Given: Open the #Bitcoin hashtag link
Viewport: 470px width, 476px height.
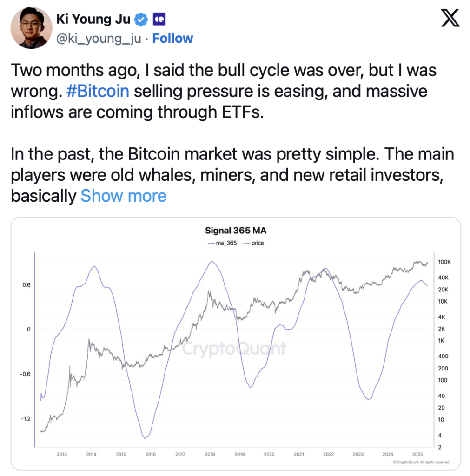Looking at the screenshot, I should point(98,91).
